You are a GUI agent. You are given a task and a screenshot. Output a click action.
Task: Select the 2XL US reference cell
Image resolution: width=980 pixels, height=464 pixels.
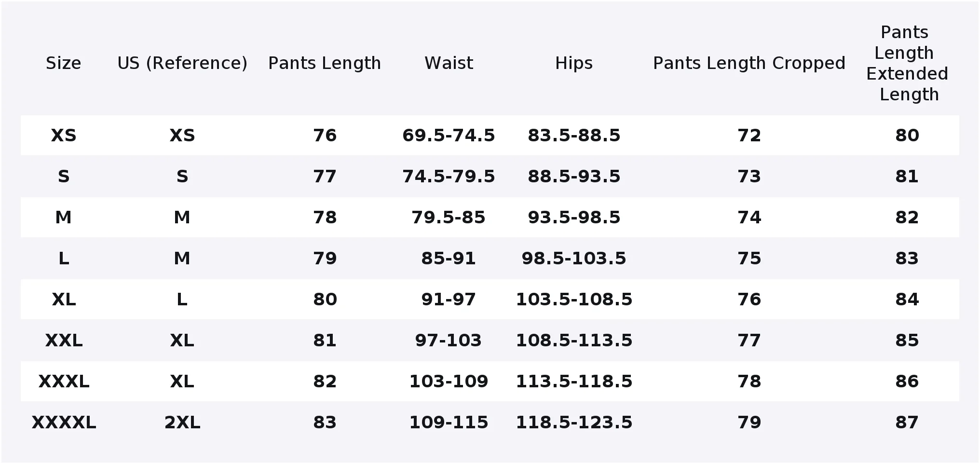(x=182, y=423)
